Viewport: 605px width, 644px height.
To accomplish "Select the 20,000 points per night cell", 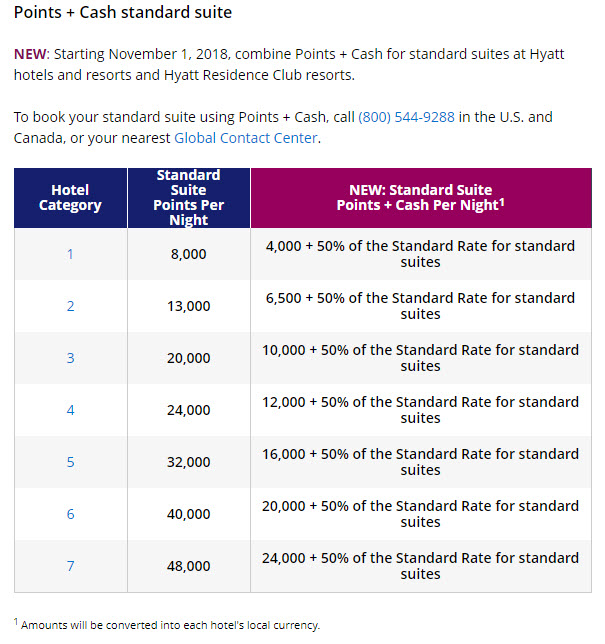I will [x=189, y=358].
